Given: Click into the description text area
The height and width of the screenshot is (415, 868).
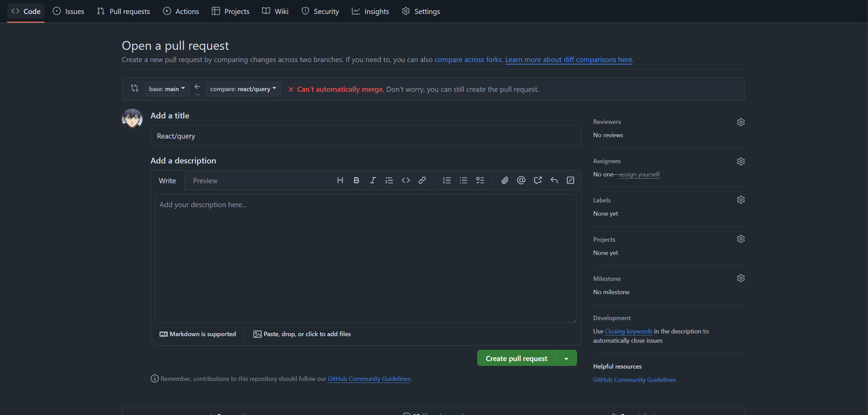Looking at the screenshot, I should [x=366, y=258].
